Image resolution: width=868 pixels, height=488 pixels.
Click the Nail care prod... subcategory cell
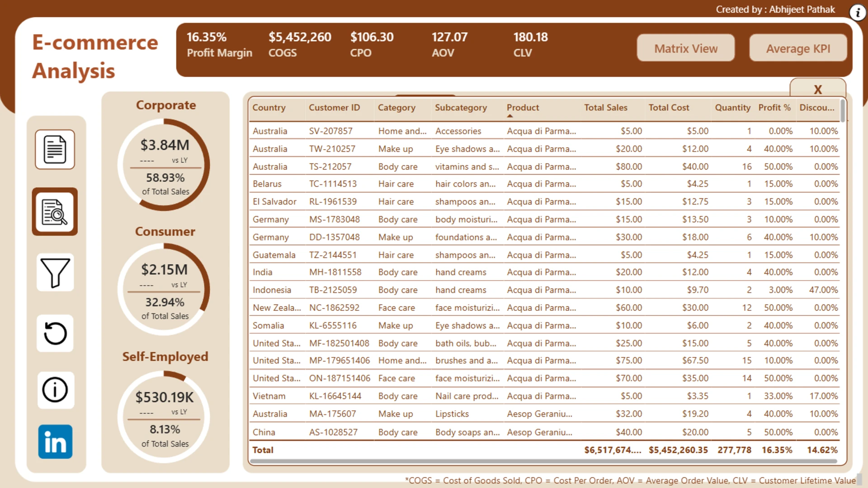click(x=467, y=396)
